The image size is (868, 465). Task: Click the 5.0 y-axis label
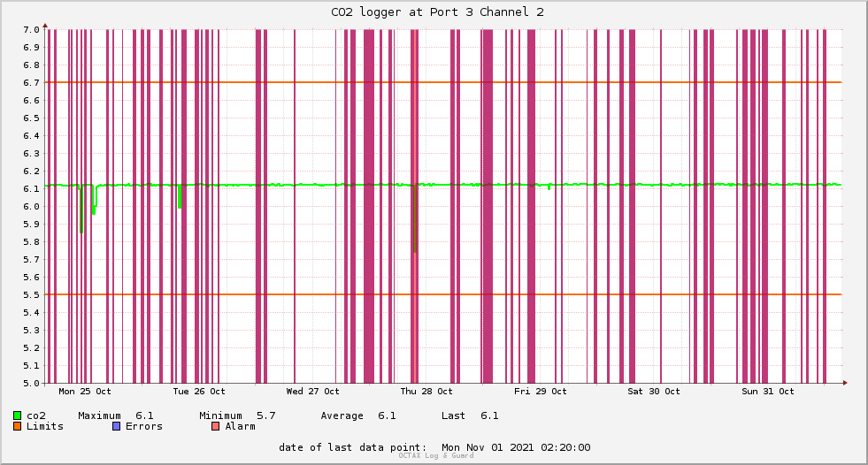pos(32,383)
